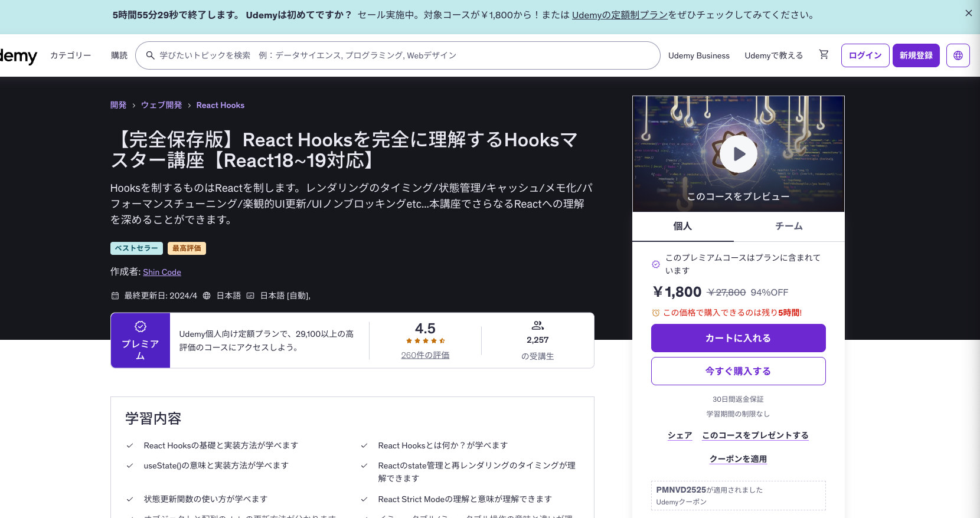The height and width of the screenshot is (518, 980).
Task: Click checkmark beside React Strict Modeの意味
Action: [364, 499]
